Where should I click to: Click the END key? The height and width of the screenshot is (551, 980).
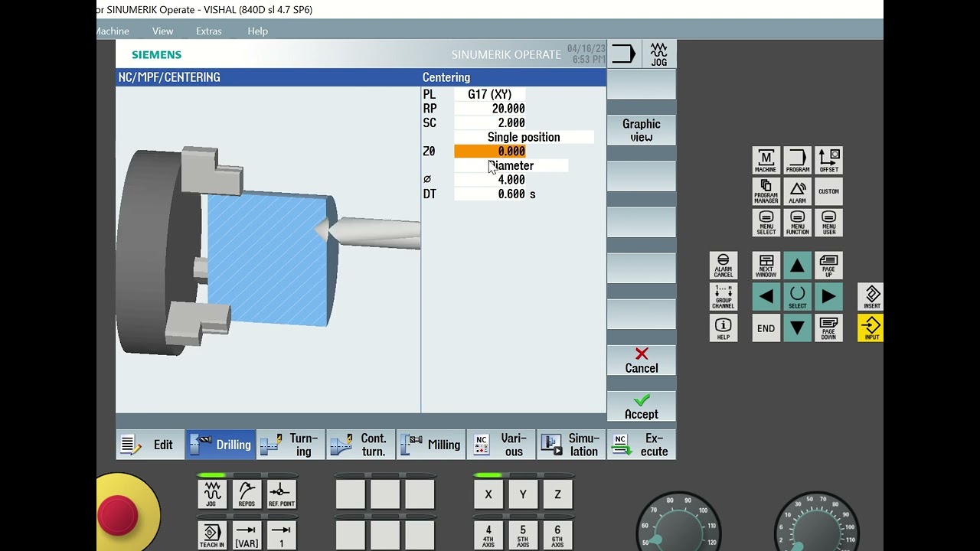pyautogui.click(x=766, y=328)
